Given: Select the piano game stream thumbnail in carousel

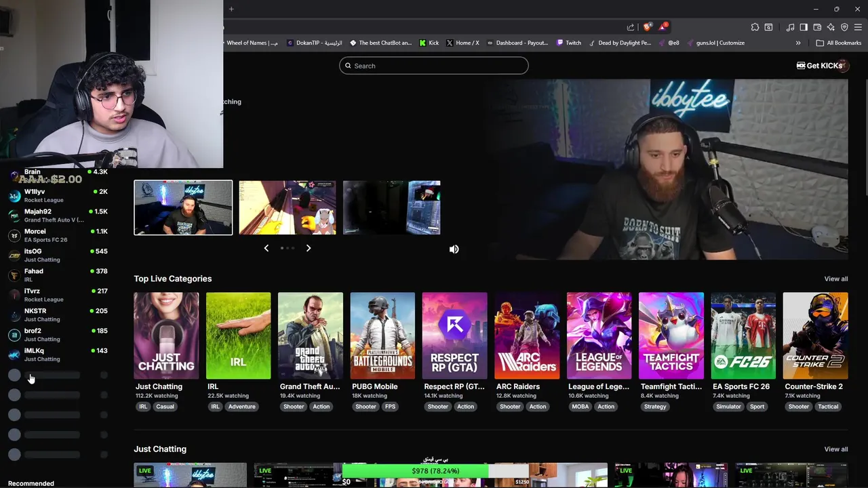Looking at the screenshot, I should (x=288, y=207).
